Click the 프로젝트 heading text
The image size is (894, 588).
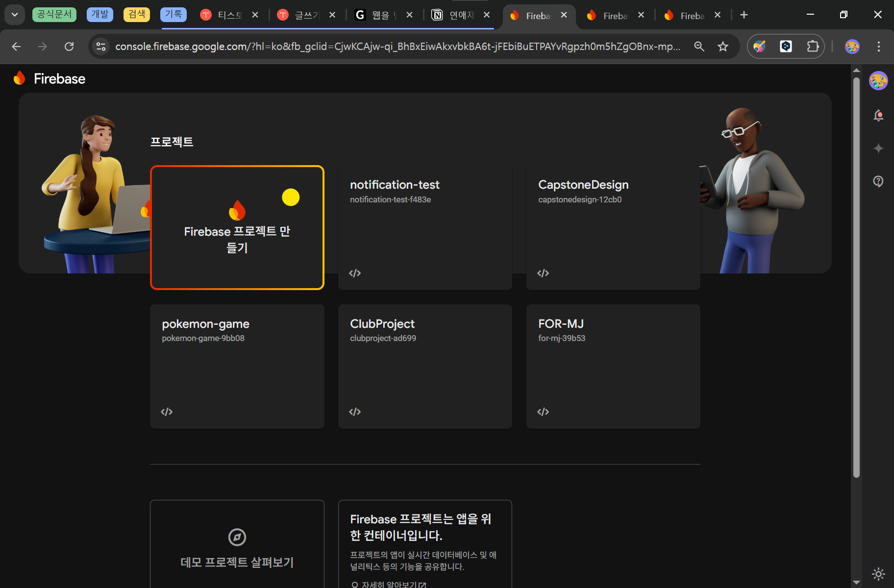point(172,142)
